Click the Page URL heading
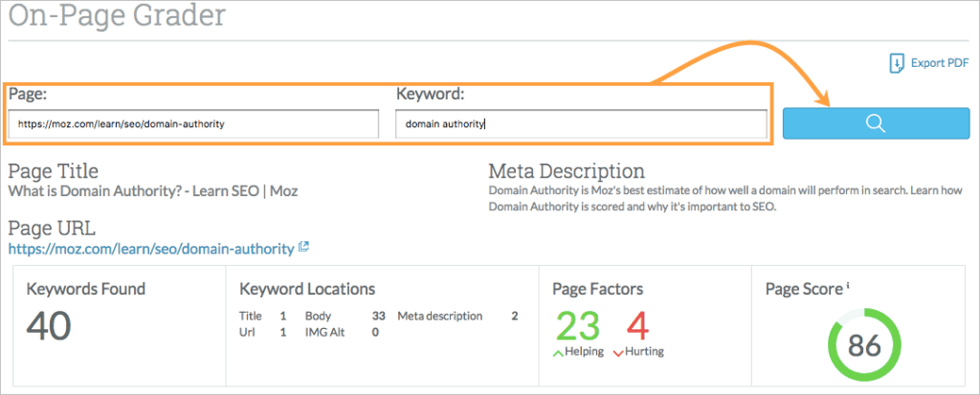Image resolution: width=980 pixels, height=395 pixels. point(52,229)
